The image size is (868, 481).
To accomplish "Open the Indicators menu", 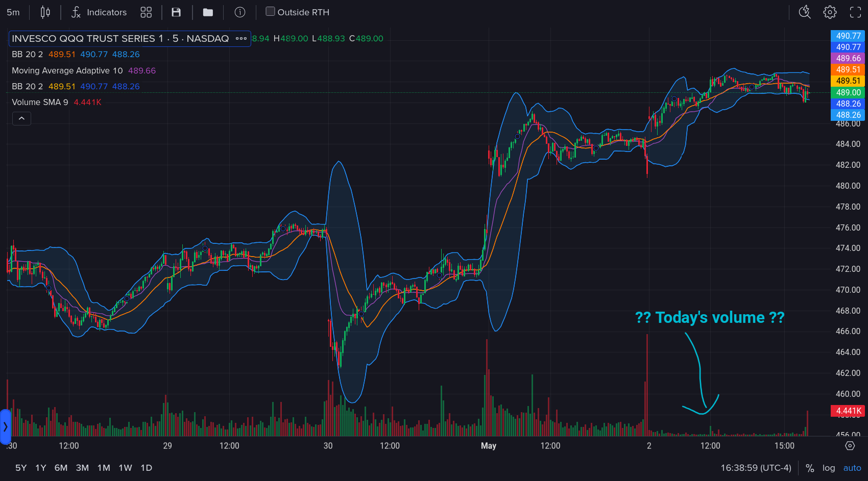I will coord(99,12).
